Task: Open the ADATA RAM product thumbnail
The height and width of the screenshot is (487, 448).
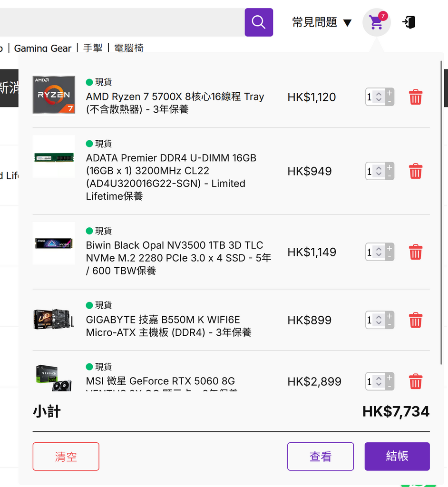Action: (x=54, y=156)
